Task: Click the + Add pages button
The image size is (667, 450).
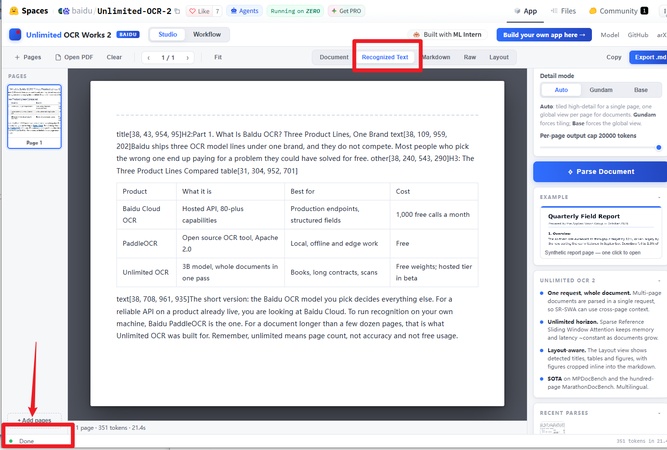Action: click(x=34, y=420)
